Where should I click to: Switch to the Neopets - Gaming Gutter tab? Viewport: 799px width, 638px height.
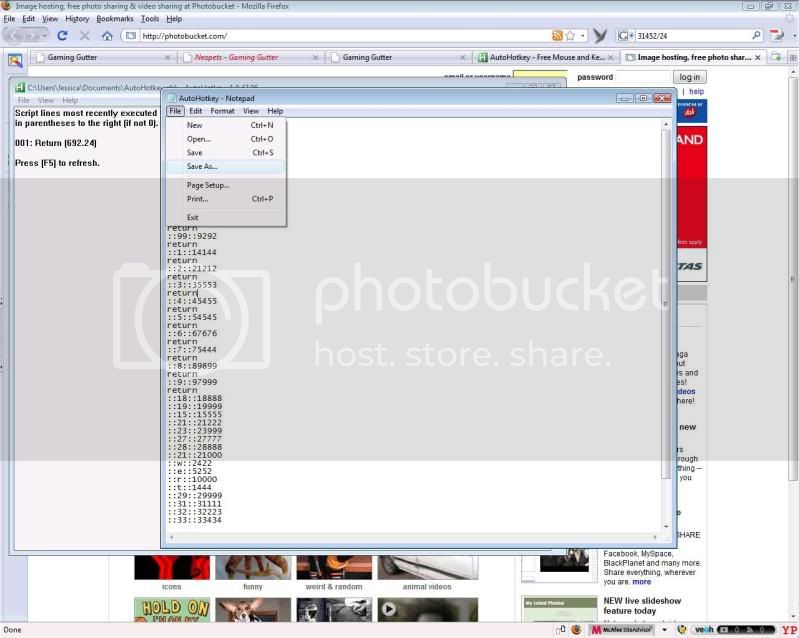point(236,57)
